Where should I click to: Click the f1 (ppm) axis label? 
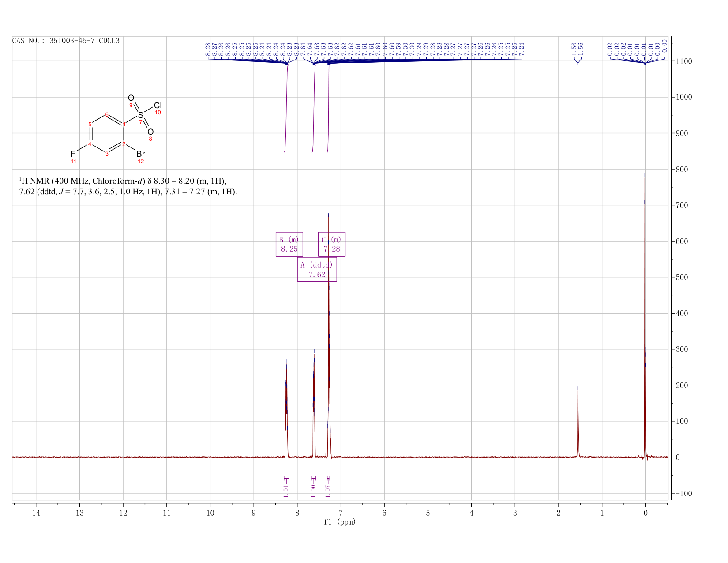click(x=340, y=522)
